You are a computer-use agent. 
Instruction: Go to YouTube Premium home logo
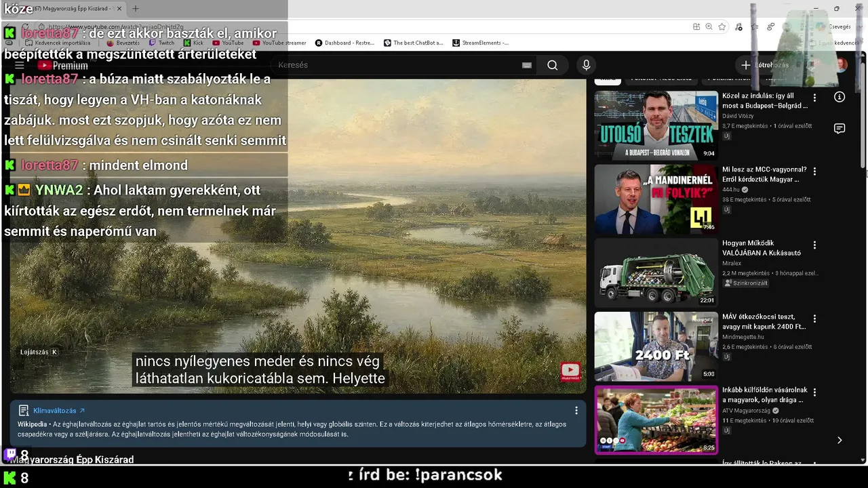coord(62,66)
